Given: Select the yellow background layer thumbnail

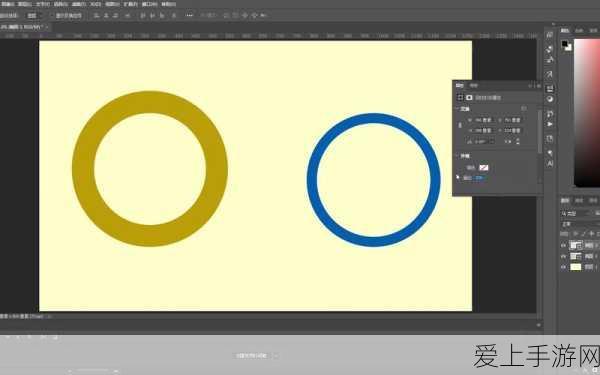Looking at the screenshot, I should click(x=576, y=267).
